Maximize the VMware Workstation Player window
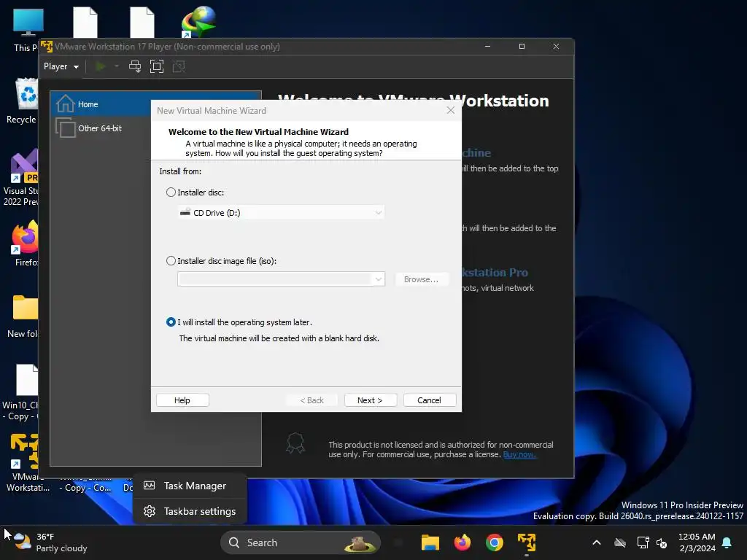 (x=522, y=46)
